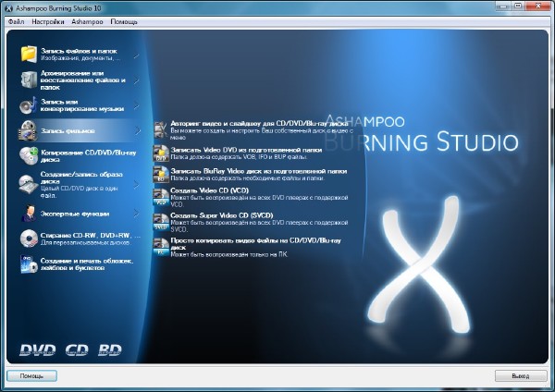Open the 'Файл' menu

[16, 19]
